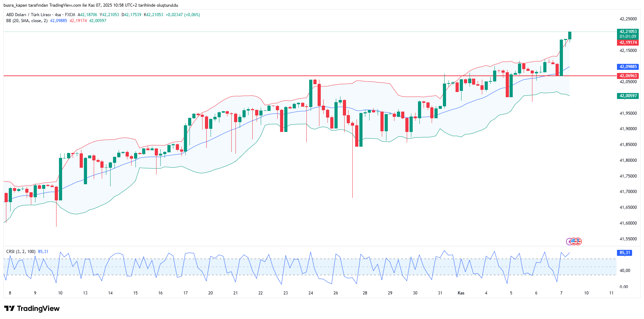Select the blue 42,09885 basis price label
The height and width of the screenshot is (319, 644).
628,67
